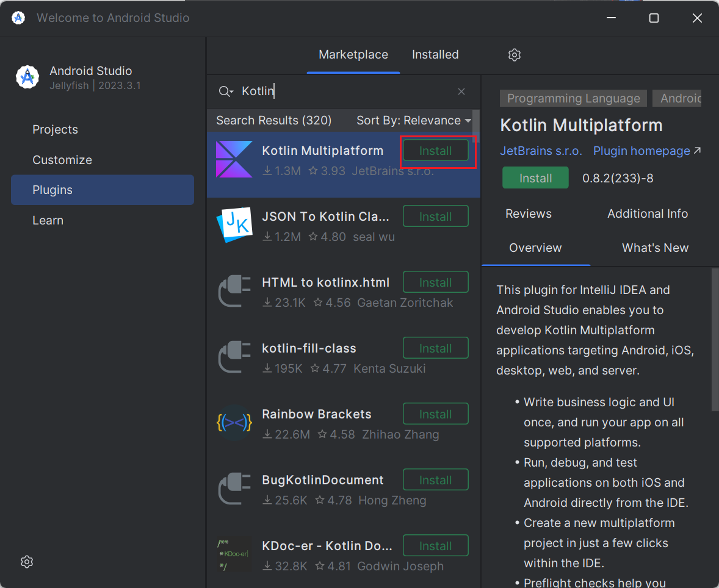The image size is (719, 588).
Task: Maximize the Welcome to Android Studio window
Action: click(x=654, y=18)
